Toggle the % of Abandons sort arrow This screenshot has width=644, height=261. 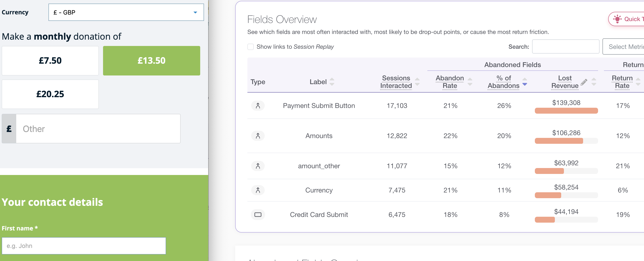pos(525,82)
